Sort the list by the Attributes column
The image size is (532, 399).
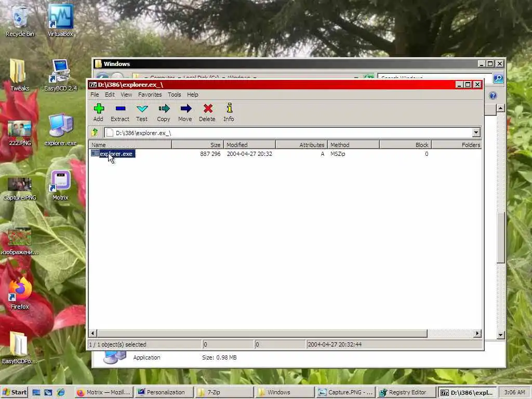click(301, 145)
